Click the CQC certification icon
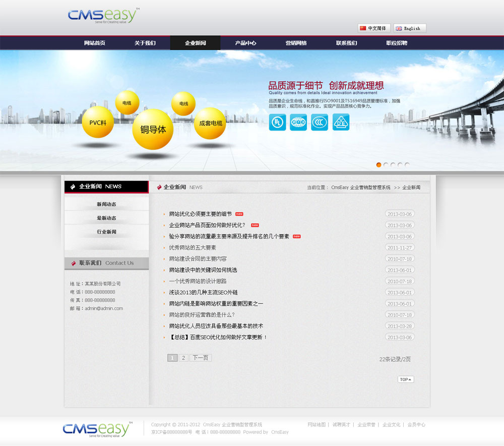Viewport: 504px width, 446px height. 298,122
